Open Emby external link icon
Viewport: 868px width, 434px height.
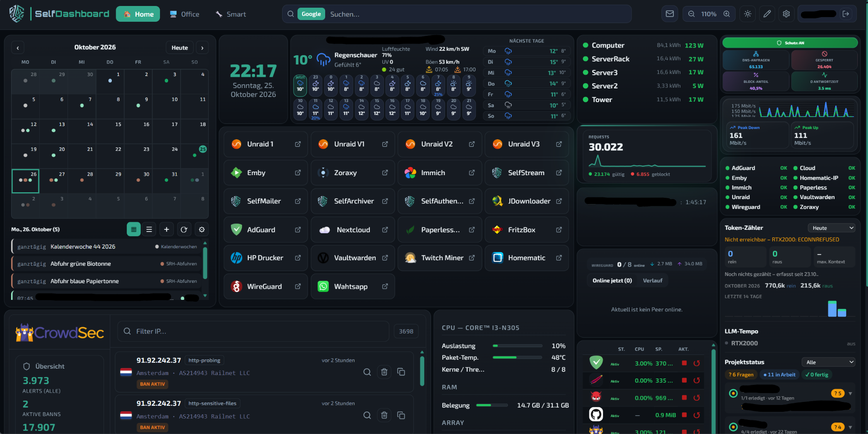click(x=298, y=173)
